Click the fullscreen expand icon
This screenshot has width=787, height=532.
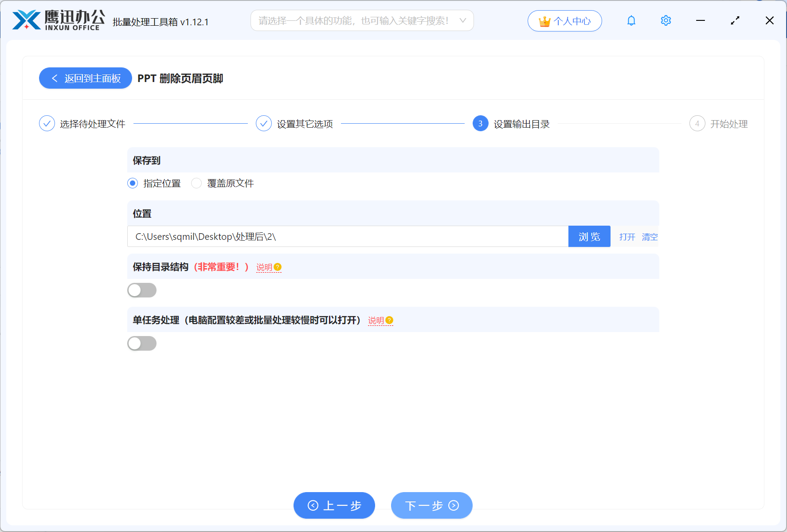click(735, 20)
